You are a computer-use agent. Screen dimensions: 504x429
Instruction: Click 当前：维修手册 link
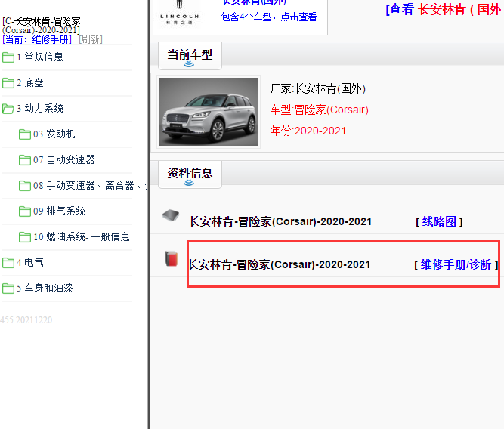(x=37, y=39)
